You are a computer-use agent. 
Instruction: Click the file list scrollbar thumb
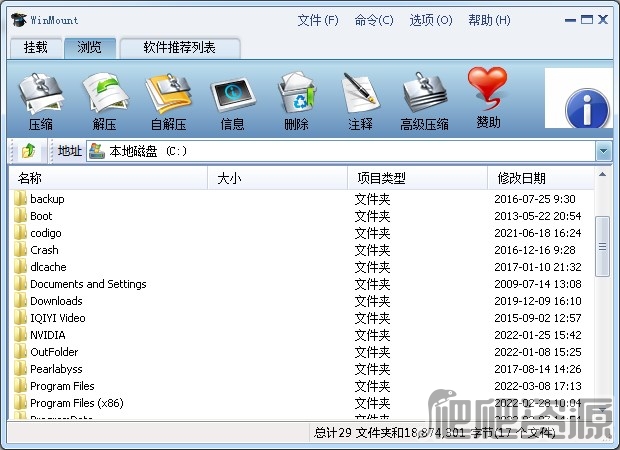(x=602, y=246)
